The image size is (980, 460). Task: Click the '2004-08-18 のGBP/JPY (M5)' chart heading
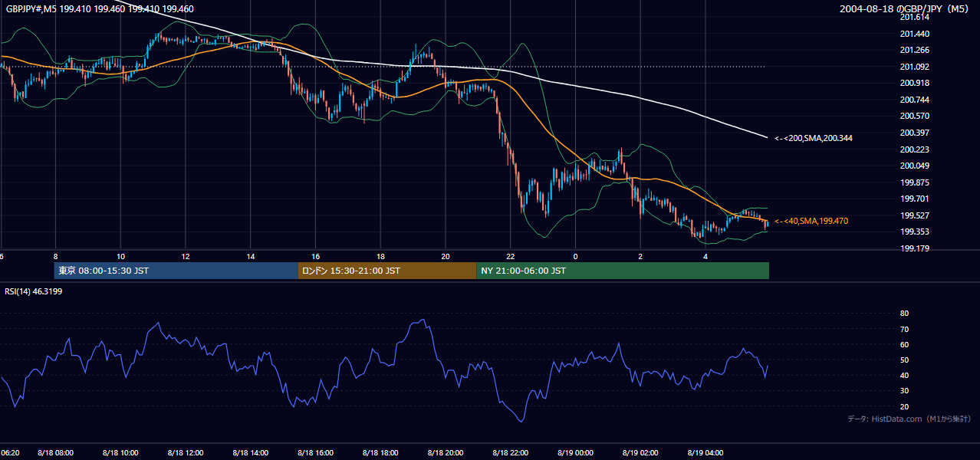(906, 9)
